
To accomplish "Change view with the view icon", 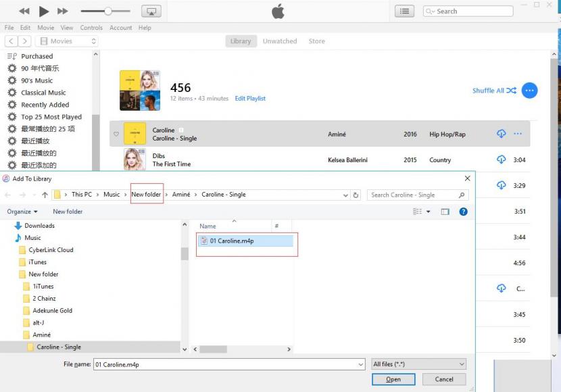I will pos(418,212).
